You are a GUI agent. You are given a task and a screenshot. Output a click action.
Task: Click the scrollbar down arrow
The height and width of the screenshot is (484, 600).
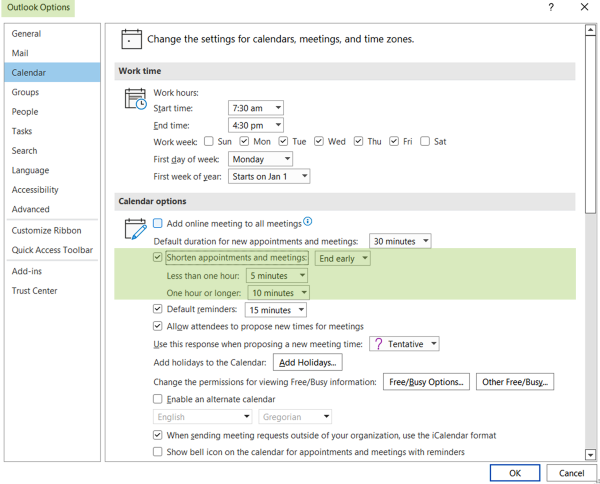pyautogui.click(x=590, y=455)
